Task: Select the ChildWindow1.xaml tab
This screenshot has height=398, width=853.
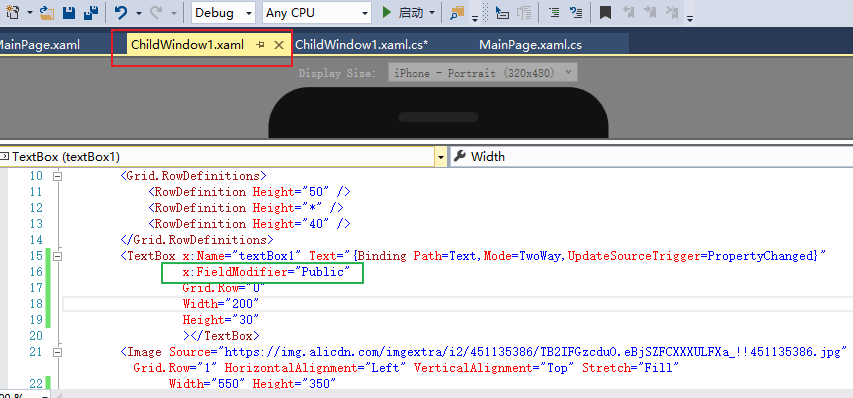Action: point(188,45)
